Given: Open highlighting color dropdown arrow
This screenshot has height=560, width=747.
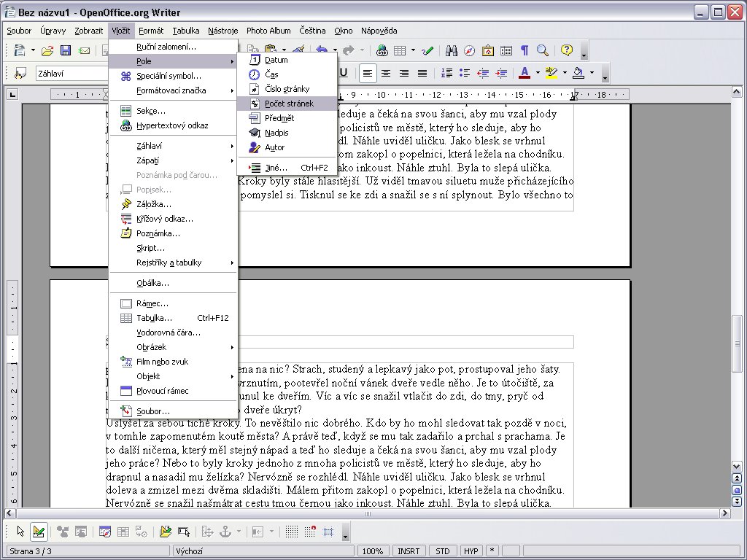Looking at the screenshot, I should (x=565, y=73).
